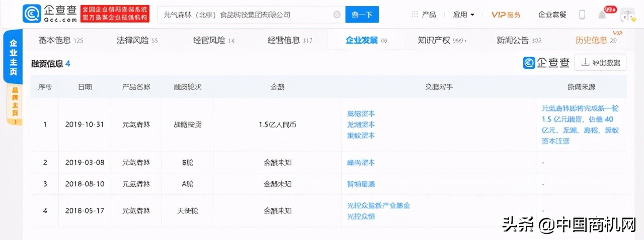Click the 新闻来源 column header
Image resolution: width=644 pixels, height=240 pixels.
581,87
